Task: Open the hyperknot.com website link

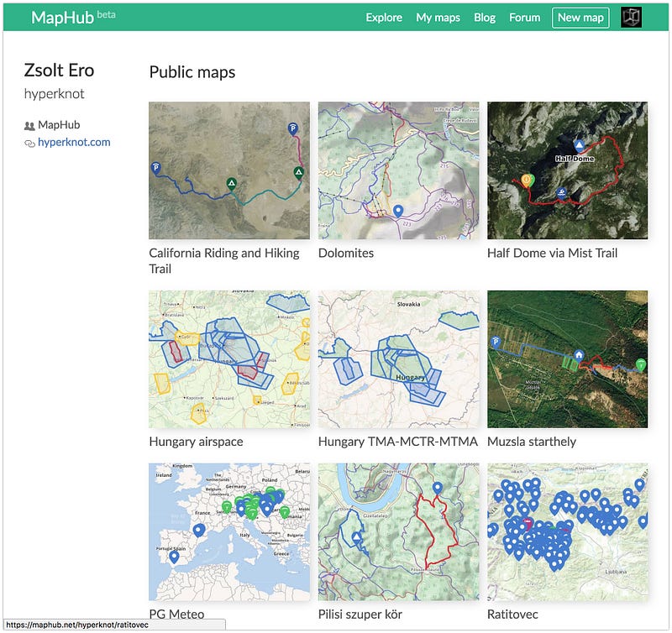Action: click(72, 142)
